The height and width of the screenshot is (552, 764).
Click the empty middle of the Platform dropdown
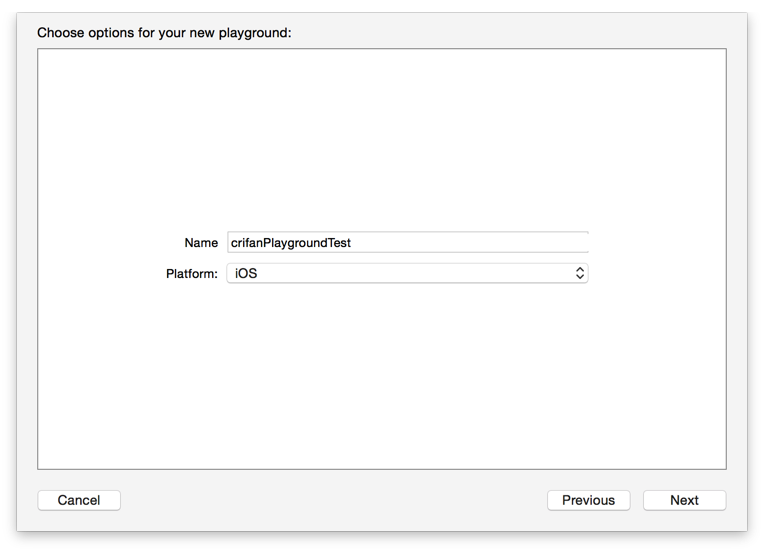pos(410,273)
